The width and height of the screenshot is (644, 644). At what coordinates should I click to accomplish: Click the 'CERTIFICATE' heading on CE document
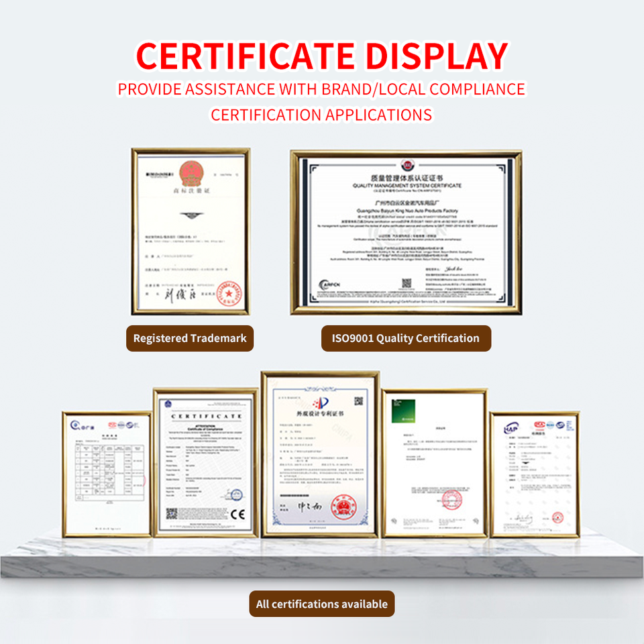tap(206, 416)
